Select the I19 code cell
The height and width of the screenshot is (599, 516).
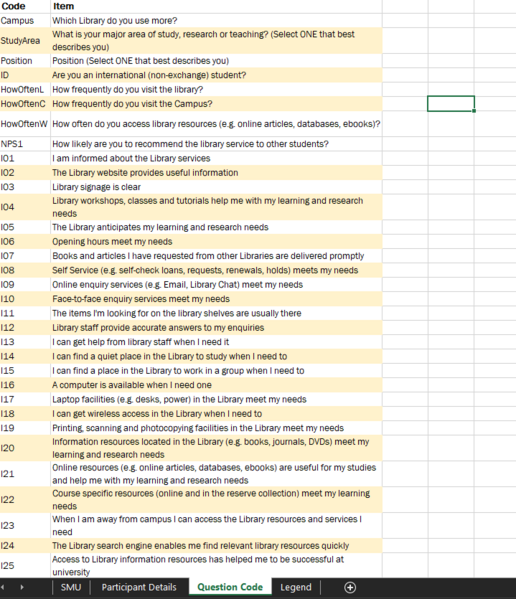point(25,428)
